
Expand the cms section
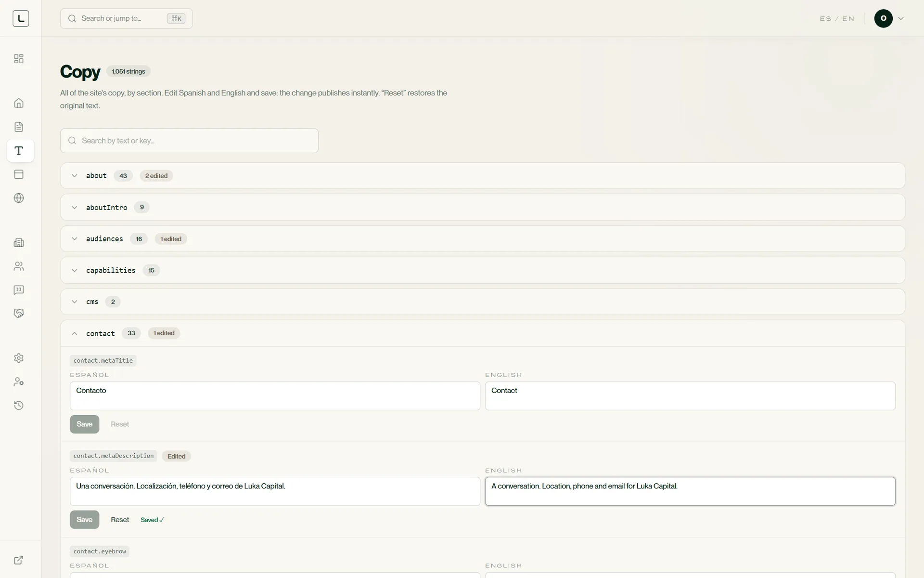[482, 302]
